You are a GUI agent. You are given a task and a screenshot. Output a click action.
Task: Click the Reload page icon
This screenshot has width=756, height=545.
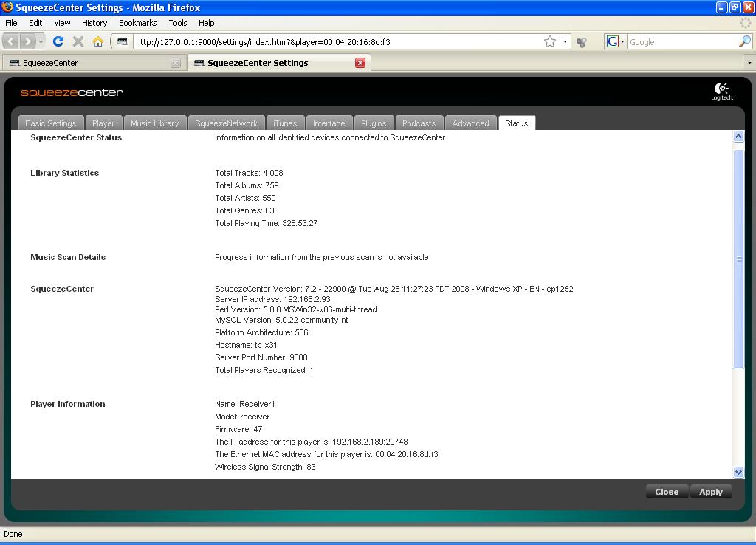tap(58, 42)
